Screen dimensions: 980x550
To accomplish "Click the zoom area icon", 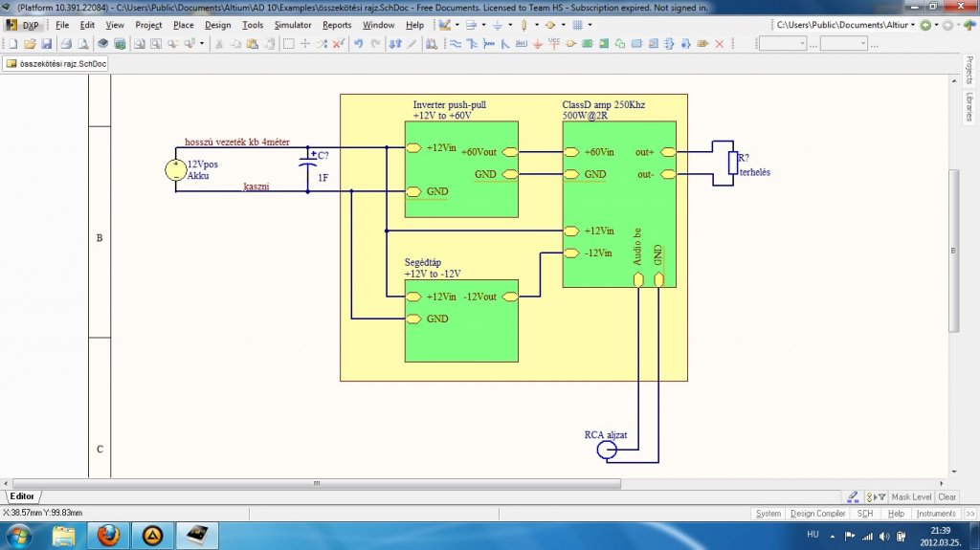I will (x=156, y=44).
